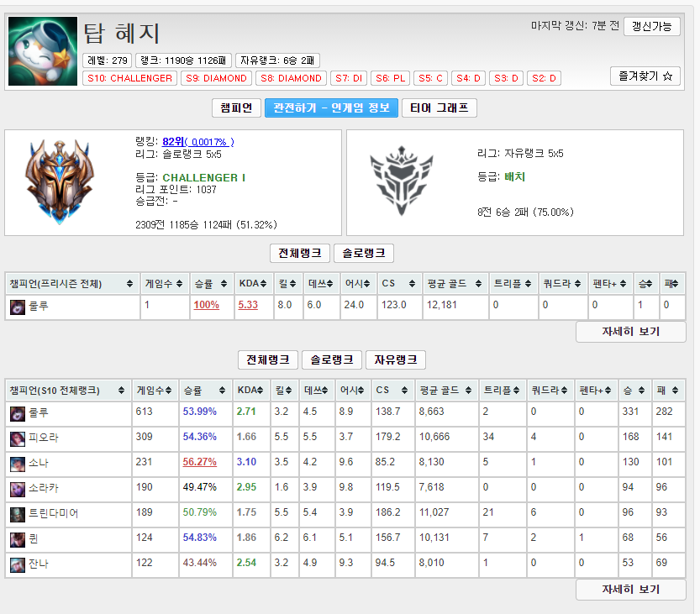700x614 pixels.
Task: Sort by 챔피언(S10 전체랭크) column header
Action: pos(68,391)
